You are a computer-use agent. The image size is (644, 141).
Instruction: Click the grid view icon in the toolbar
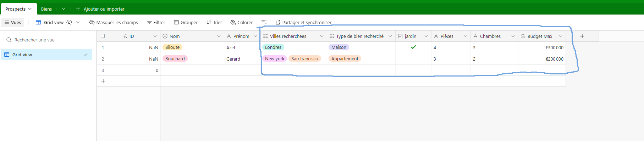(38, 22)
